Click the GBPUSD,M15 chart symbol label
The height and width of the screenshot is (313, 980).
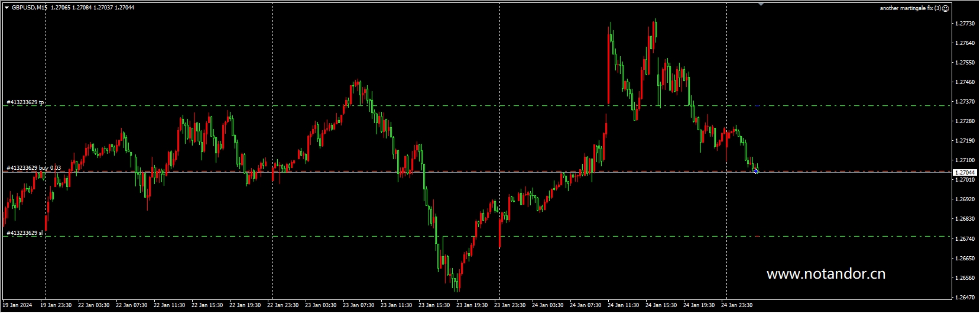point(30,8)
